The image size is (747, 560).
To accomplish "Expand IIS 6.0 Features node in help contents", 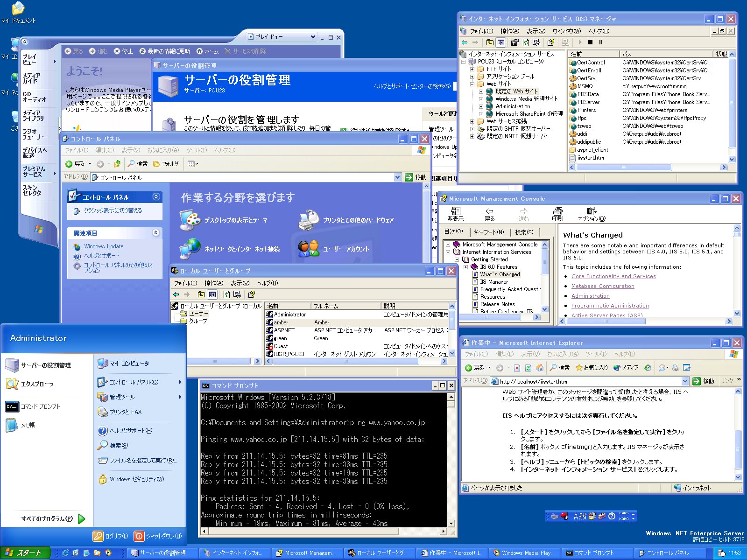I will click(x=465, y=267).
